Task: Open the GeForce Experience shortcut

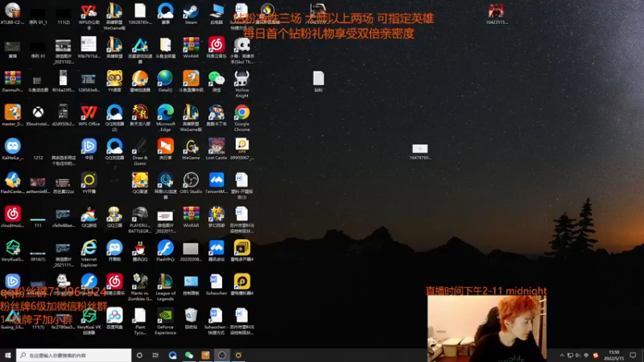Action: [166, 321]
